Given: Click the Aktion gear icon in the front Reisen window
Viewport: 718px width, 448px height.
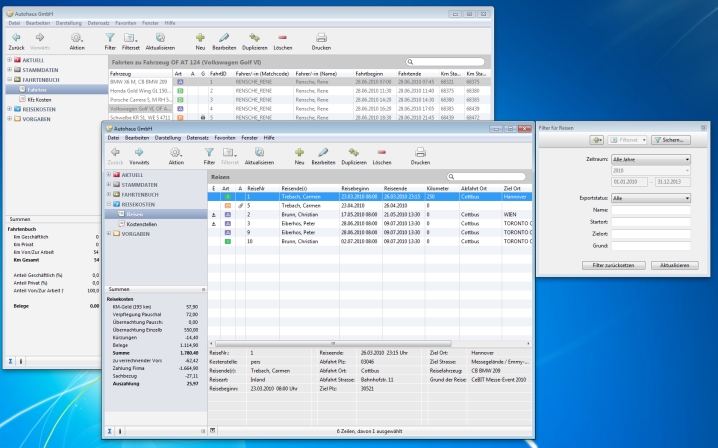Looking at the screenshot, I should [x=175, y=152].
